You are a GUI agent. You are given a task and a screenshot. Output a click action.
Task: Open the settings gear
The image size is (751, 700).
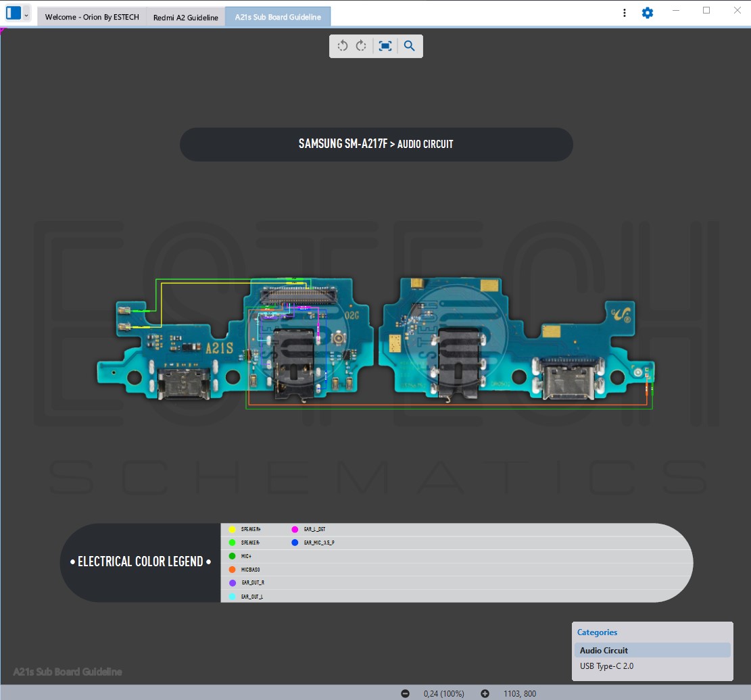pos(647,13)
